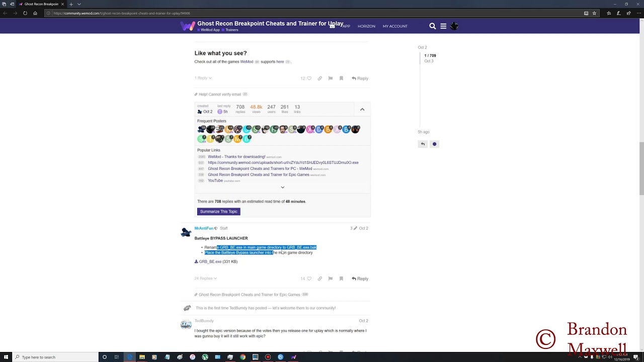The height and width of the screenshot is (362, 644).
Task: Open TedBumdy's avatar profile
Action: tap(186, 324)
